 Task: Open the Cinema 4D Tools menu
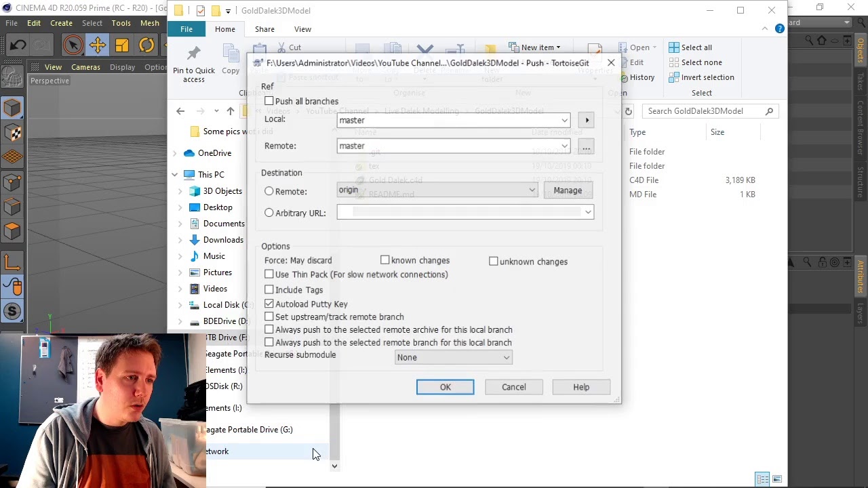point(121,23)
